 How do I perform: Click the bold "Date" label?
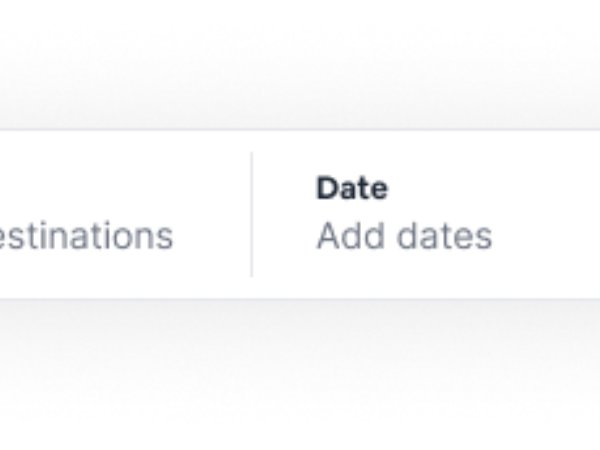point(352,188)
